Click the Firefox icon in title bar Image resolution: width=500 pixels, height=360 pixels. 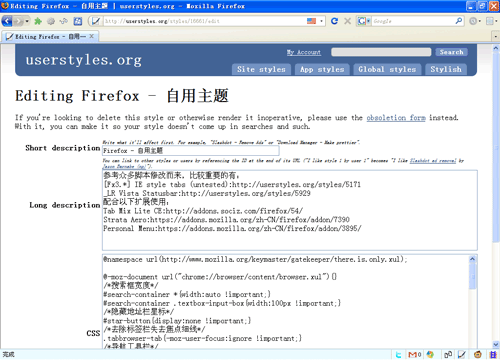[x=5, y=6]
